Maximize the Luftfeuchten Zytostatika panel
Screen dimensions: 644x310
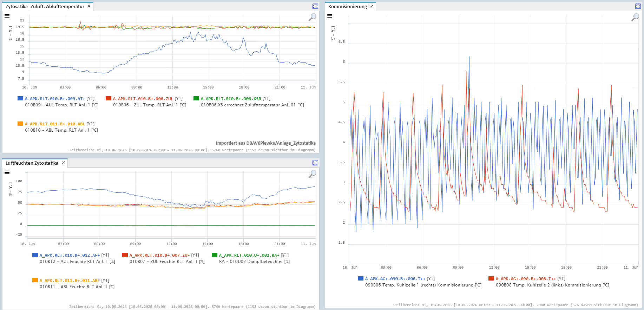(x=315, y=163)
